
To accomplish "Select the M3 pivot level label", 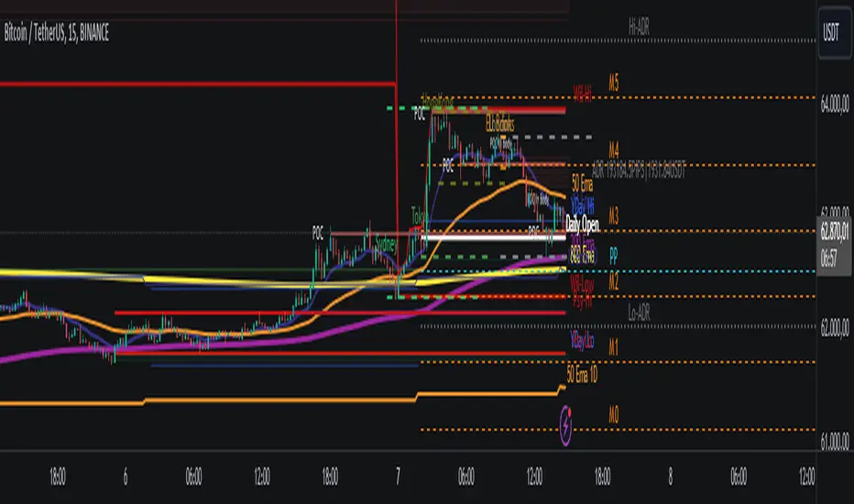I will click(614, 215).
